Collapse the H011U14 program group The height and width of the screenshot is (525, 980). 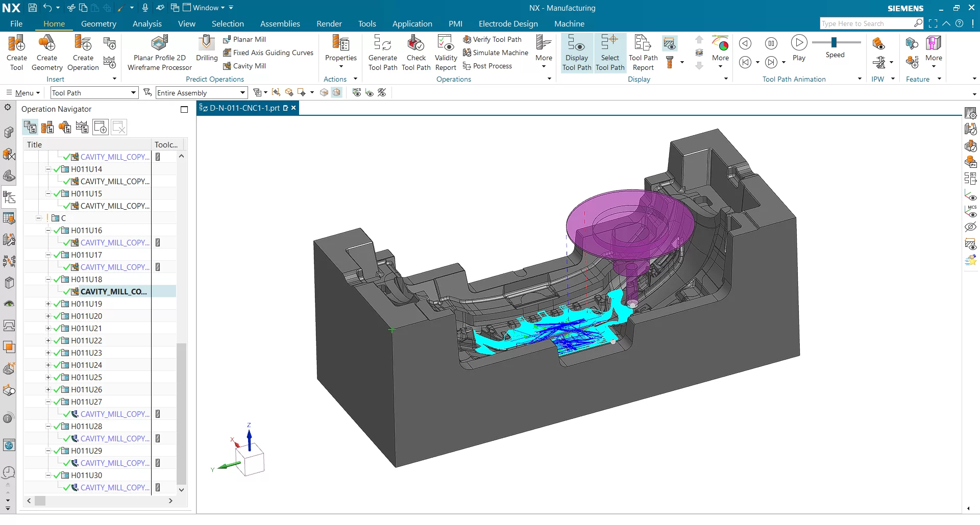pyautogui.click(x=48, y=169)
